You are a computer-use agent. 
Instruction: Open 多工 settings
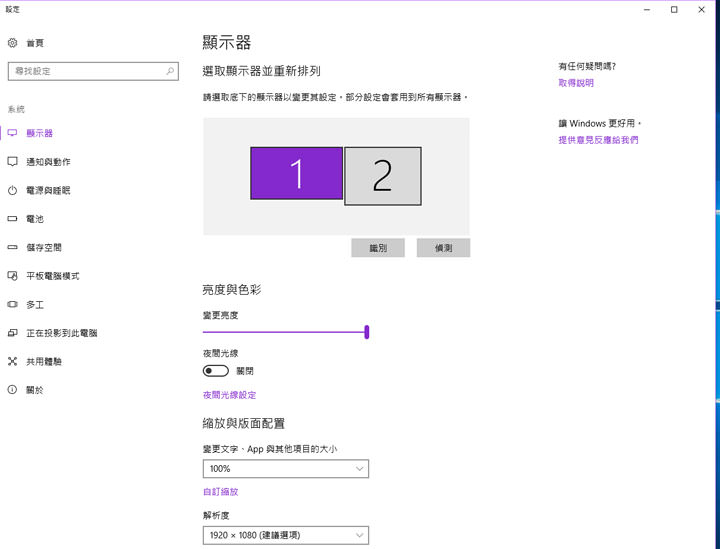(x=35, y=304)
